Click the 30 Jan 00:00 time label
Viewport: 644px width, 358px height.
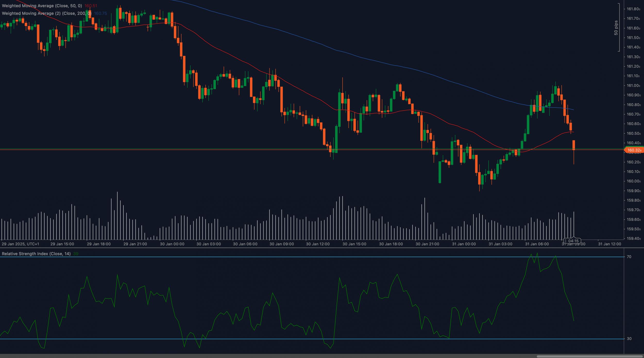pos(172,244)
